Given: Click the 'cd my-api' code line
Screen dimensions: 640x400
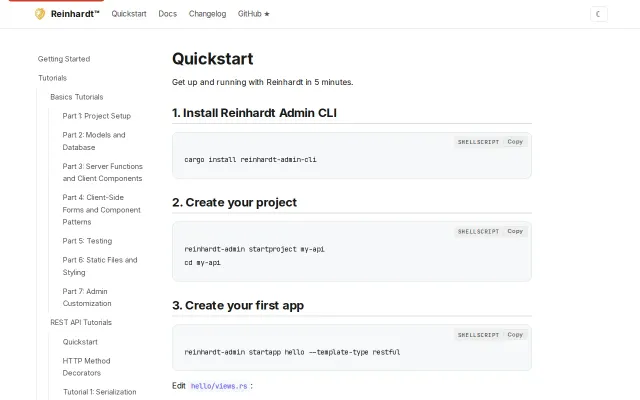Looking at the screenshot, I should pos(202,262).
